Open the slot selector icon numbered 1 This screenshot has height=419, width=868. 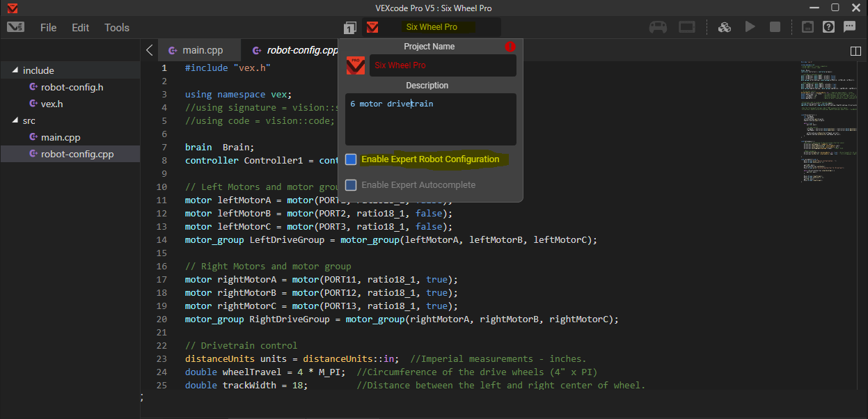point(350,28)
